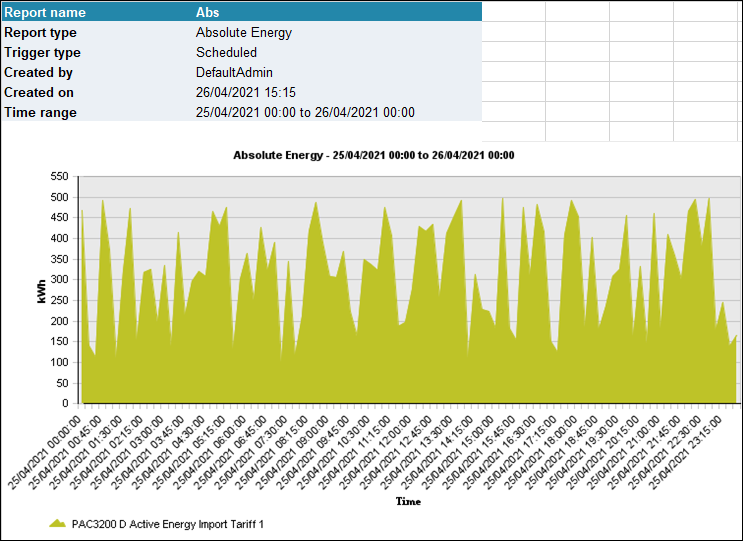Select the time range value in the table

point(305,113)
